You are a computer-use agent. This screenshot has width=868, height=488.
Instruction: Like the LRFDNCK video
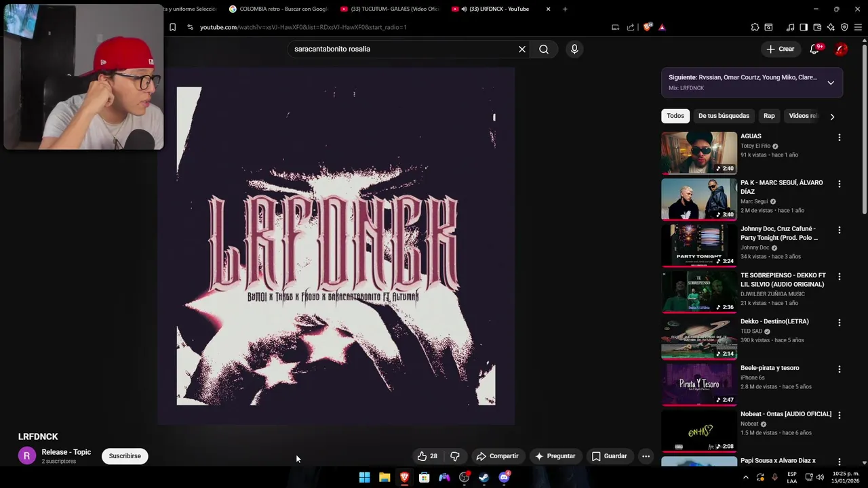[x=427, y=456]
